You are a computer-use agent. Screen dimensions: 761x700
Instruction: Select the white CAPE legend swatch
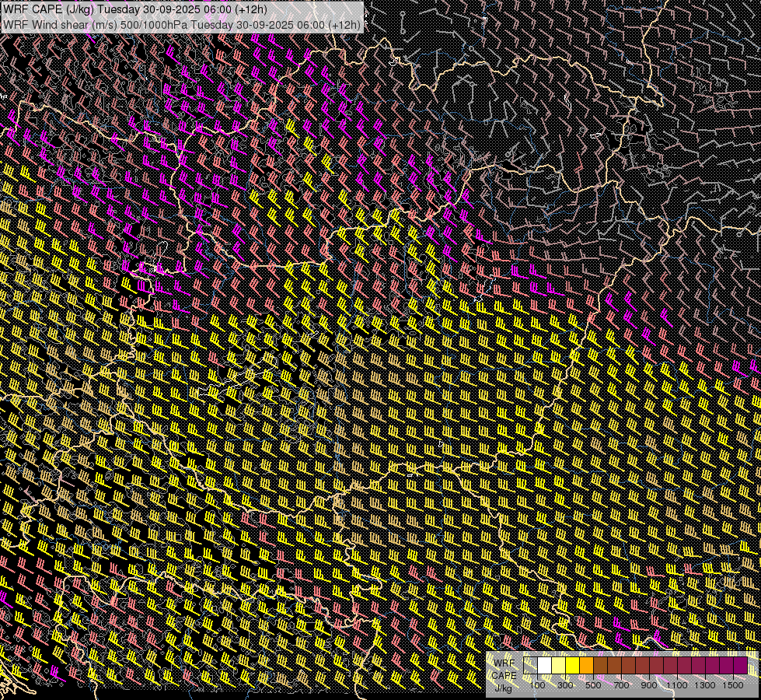pos(545,666)
